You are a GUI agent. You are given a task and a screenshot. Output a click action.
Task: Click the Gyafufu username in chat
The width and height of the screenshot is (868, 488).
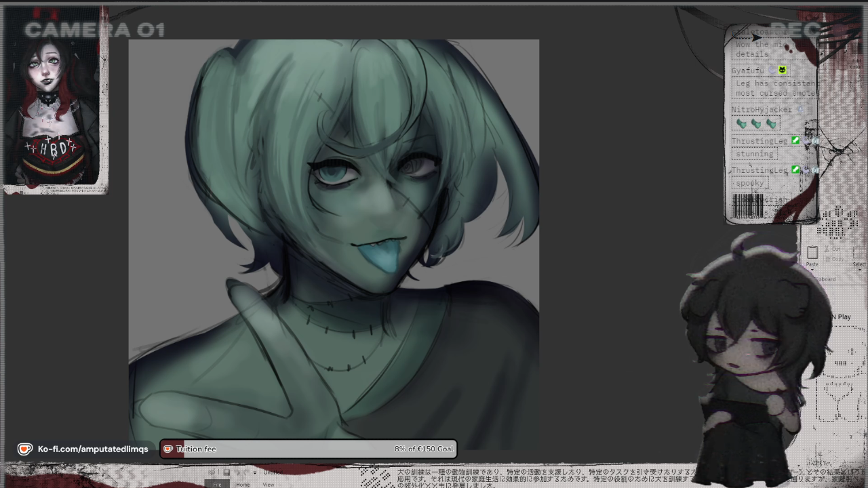tap(748, 70)
